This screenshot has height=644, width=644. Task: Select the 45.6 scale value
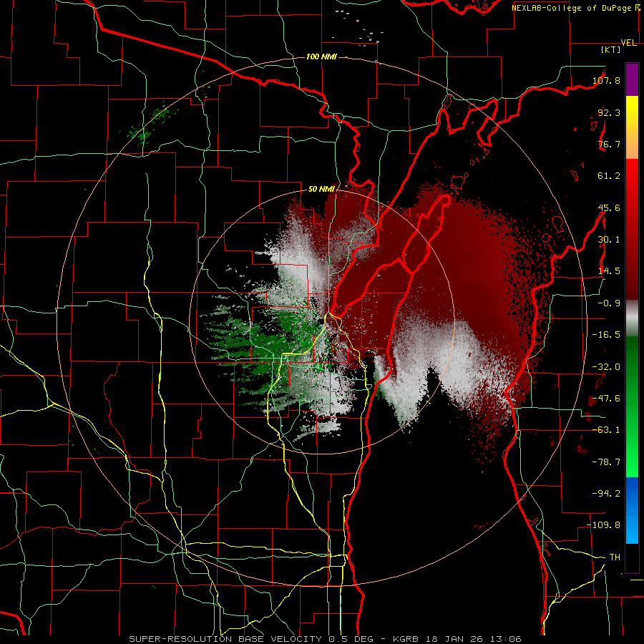point(609,208)
